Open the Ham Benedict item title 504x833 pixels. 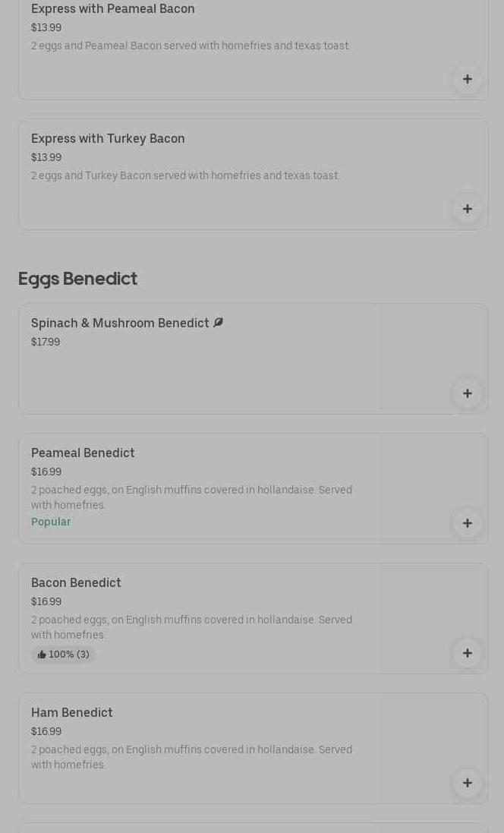click(x=72, y=712)
